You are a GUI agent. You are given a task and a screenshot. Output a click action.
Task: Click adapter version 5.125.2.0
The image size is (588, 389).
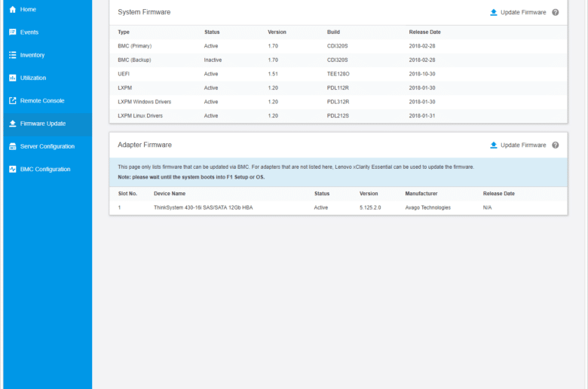[x=370, y=207]
